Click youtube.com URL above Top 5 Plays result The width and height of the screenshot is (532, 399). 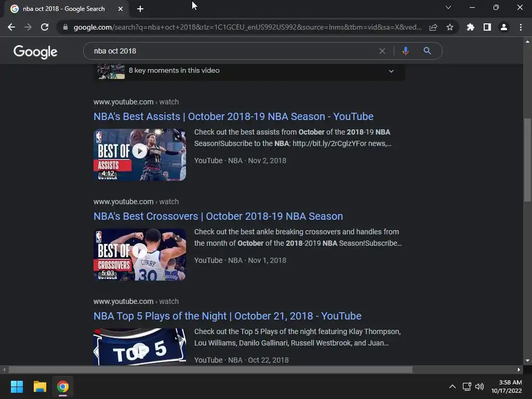(136, 301)
